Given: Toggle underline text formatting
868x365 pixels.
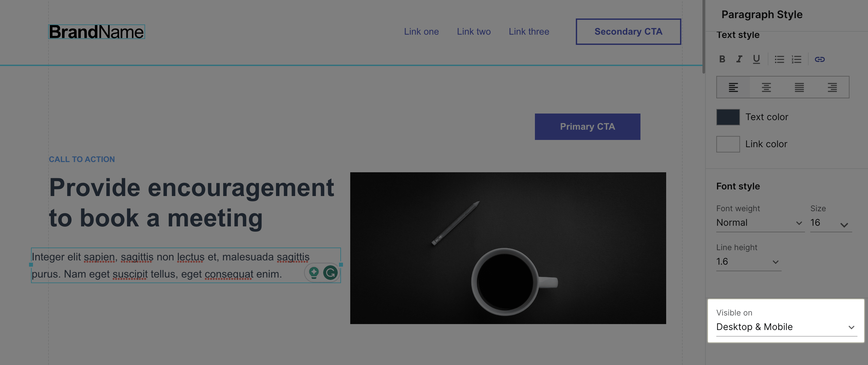Looking at the screenshot, I should pos(756,59).
